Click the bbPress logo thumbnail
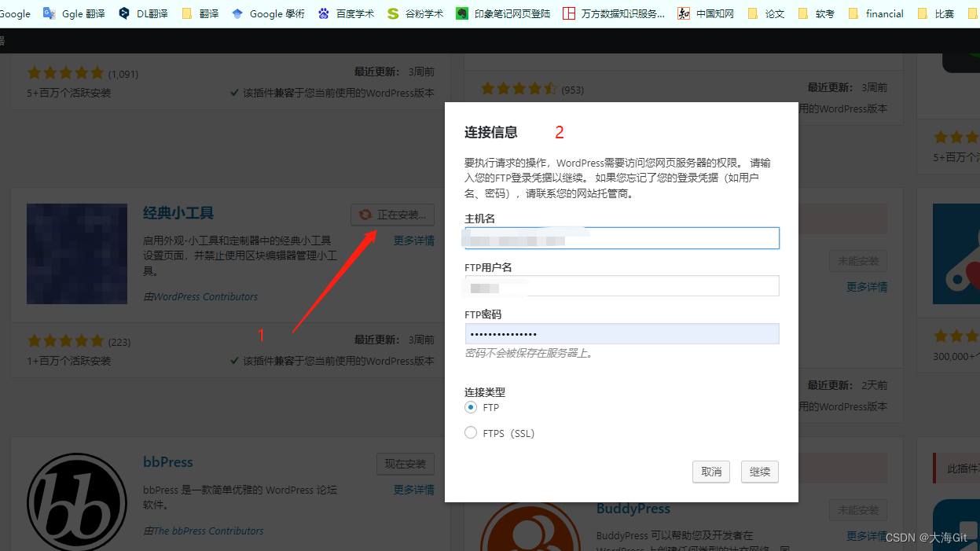Screen dimensions: 980x551 pyautogui.click(x=77, y=501)
